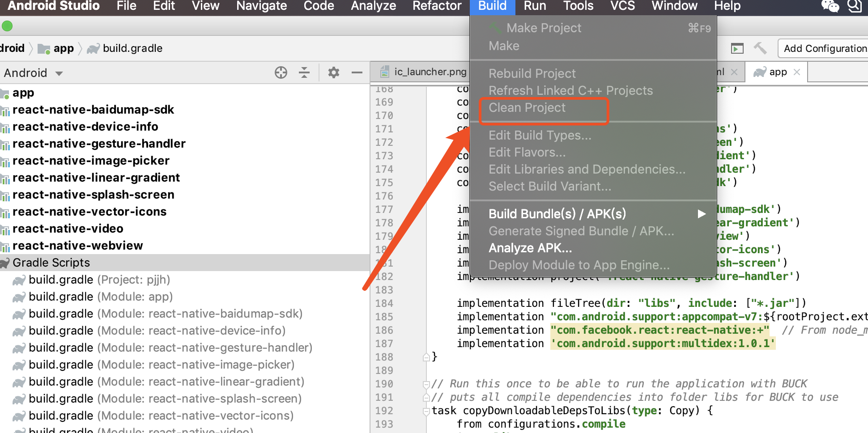Click the hammer build icon in toolbar
This screenshot has width=868, height=433.
pyautogui.click(x=760, y=48)
